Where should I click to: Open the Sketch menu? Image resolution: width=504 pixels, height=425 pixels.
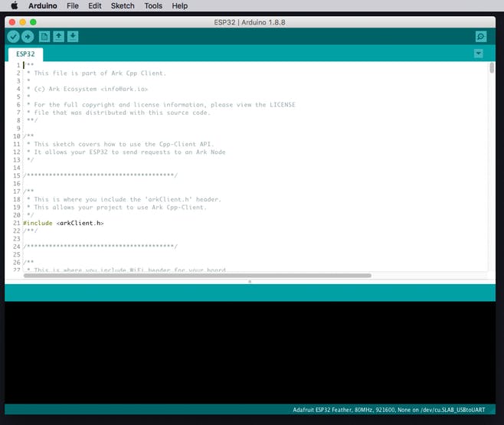123,5
